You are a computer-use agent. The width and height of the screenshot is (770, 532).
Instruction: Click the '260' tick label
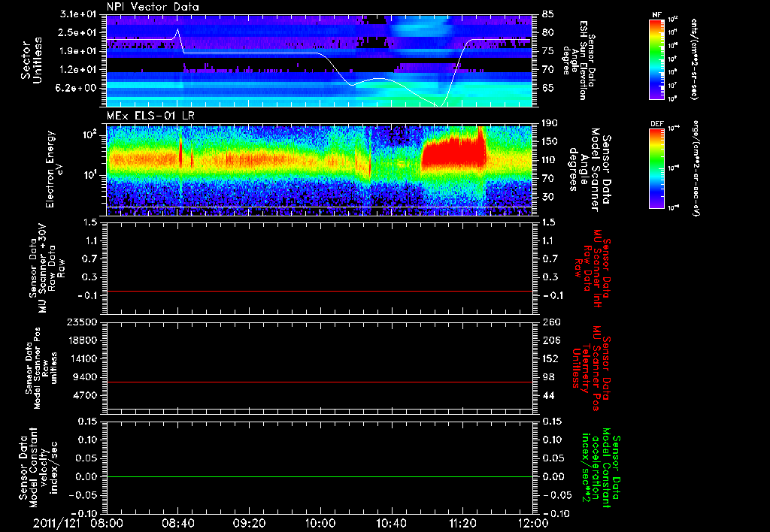[551, 322]
